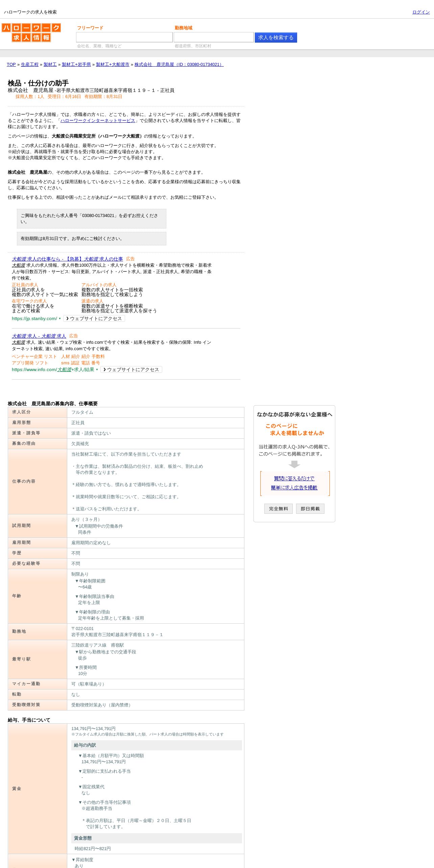The width and height of the screenshot is (434, 868).
Task: Click the 賃金形態 section header
Action: 156,838
